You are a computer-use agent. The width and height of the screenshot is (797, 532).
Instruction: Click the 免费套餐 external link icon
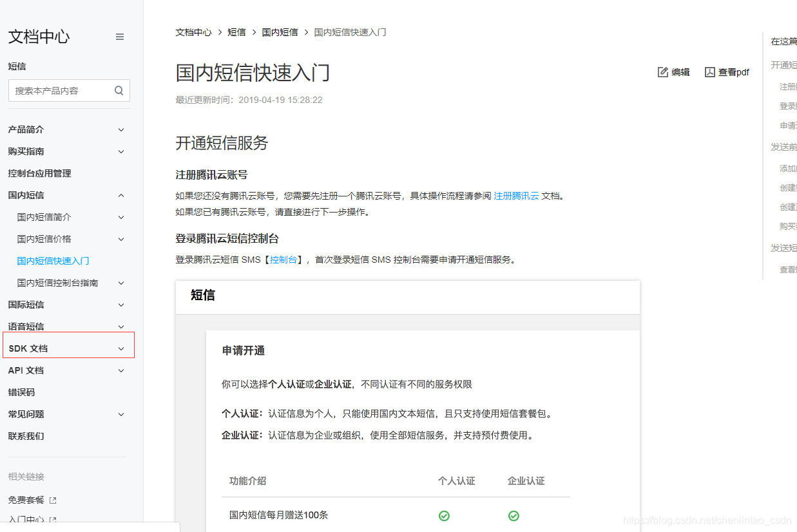tap(53, 500)
